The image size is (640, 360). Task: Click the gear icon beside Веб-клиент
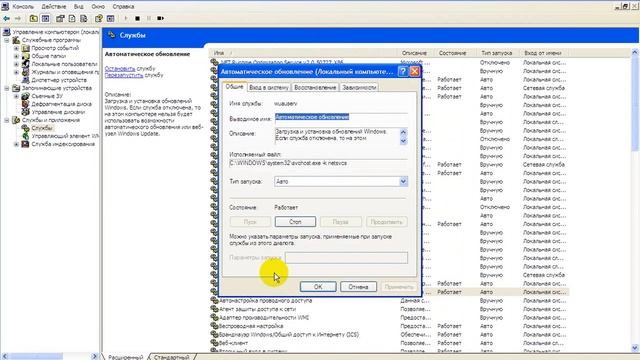[x=214, y=343]
